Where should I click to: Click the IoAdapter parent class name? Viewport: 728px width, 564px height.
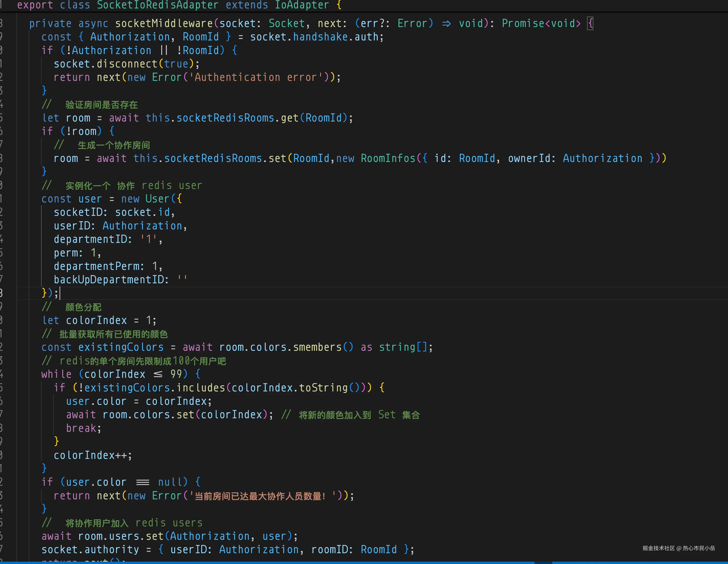point(302,5)
